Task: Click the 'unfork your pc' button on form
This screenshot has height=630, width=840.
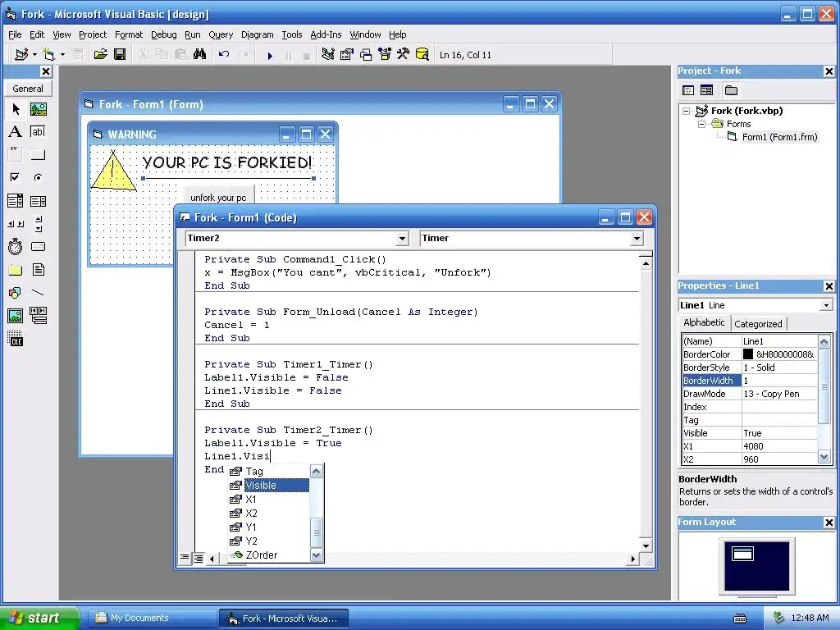Action: click(218, 195)
